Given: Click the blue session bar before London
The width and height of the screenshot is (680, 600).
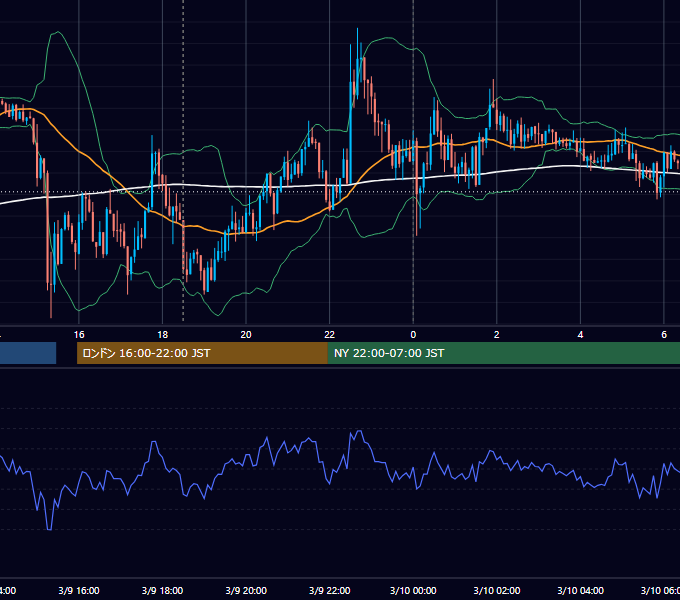Looking at the screenshot, I should pyautogui.click(x=28, y=353).
